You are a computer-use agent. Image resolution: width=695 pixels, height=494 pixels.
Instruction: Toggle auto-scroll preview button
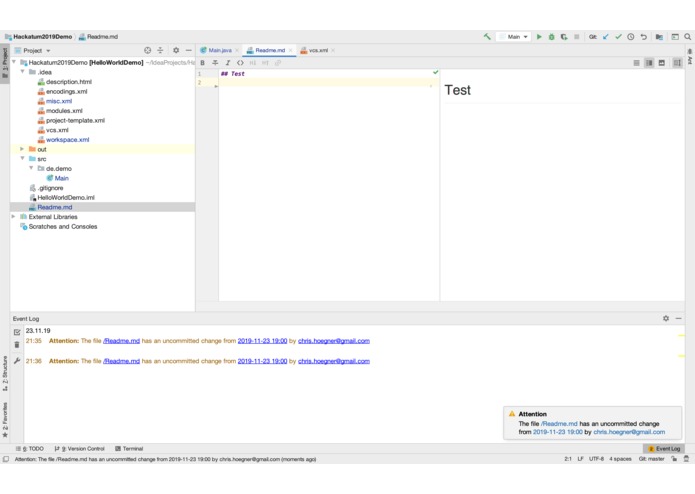tap(677, 63)
